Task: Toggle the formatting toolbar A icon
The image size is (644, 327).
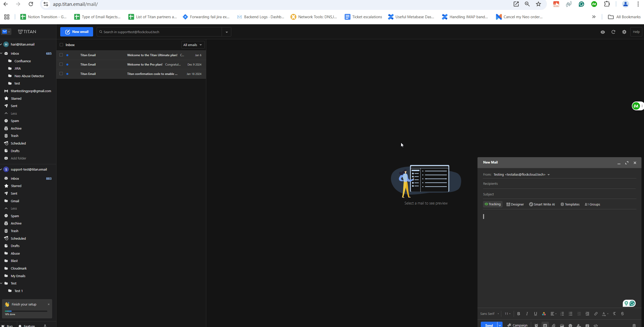Action: click(545, 325)
